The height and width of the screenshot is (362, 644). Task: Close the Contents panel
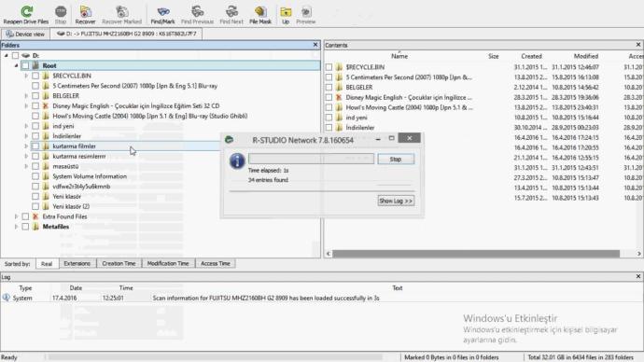point(638,45)
